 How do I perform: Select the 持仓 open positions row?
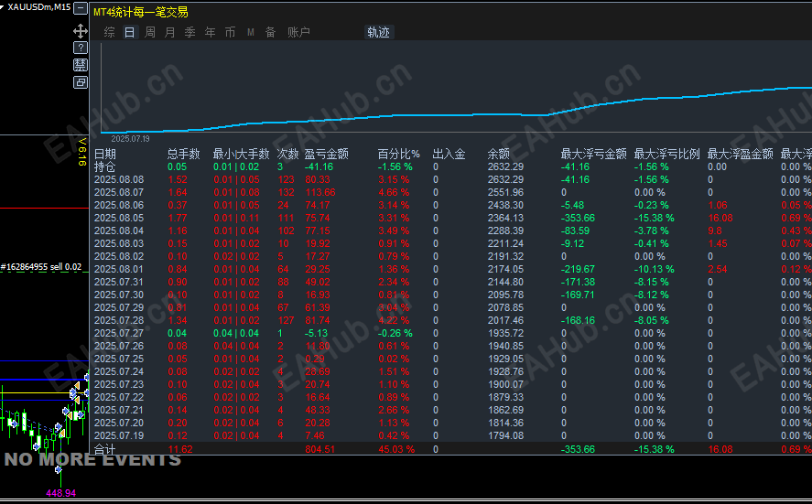pos(450,167)
